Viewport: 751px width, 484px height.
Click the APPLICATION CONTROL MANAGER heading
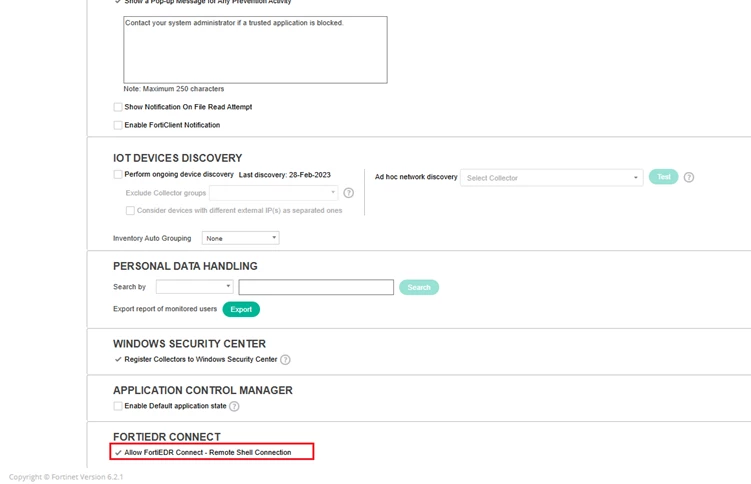click(203, 390)
